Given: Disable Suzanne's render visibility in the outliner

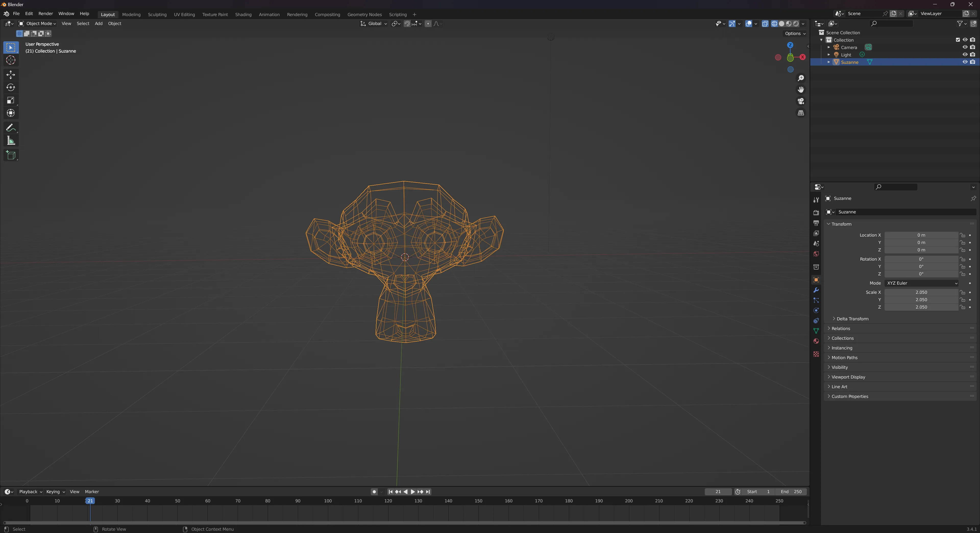Looking at the screenshot, I should [973, 62].
